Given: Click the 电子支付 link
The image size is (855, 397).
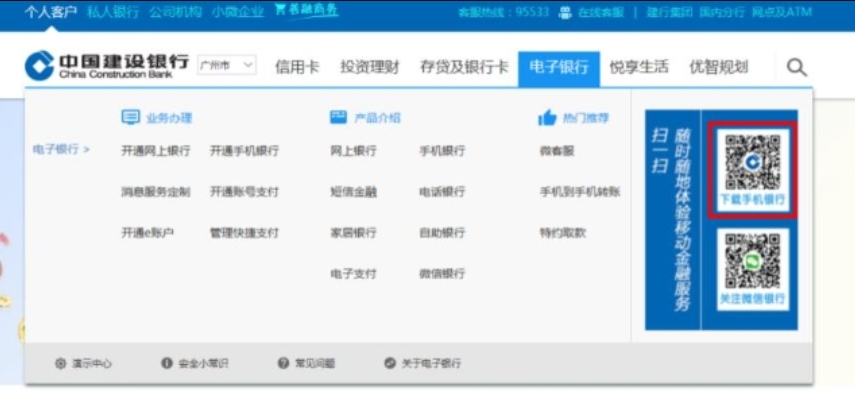Looking at the screenshot, I should tap(353, 274).
